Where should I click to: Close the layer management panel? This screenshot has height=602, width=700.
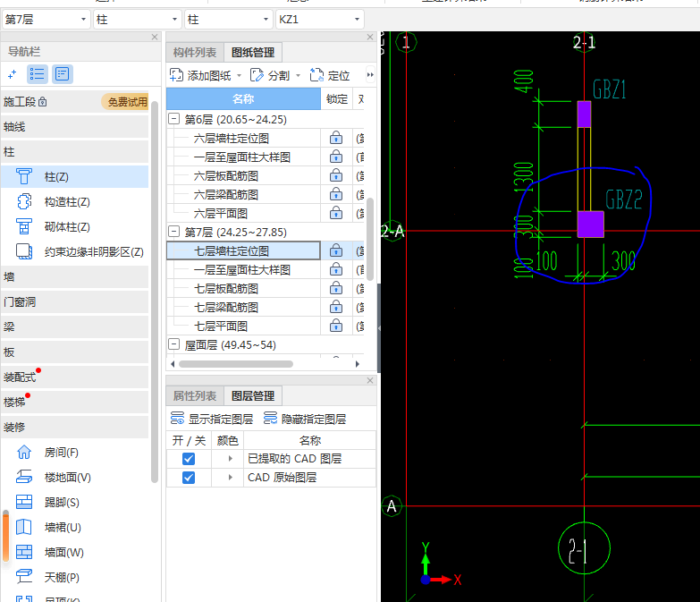[x=370, y=380]
